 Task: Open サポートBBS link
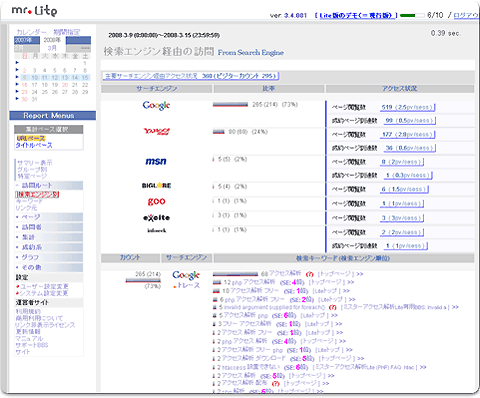coord(32,345)
